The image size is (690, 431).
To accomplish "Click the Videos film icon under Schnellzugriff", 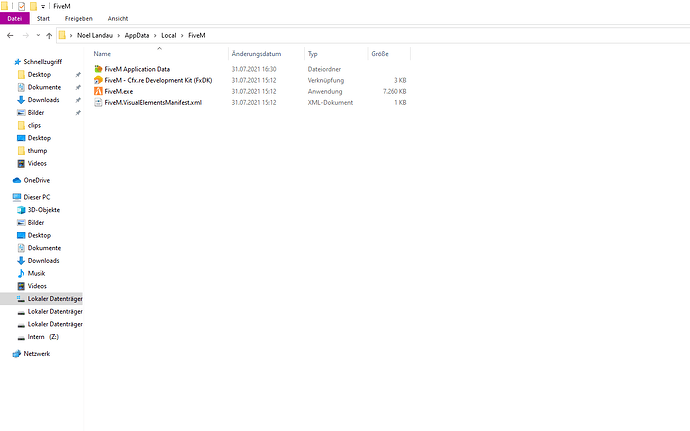I will (21, 163).
